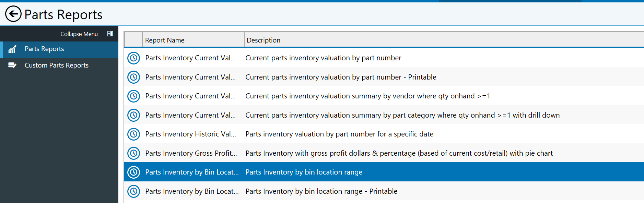The height and width of the screenshot is (203, 644).
Task: Click report name in the drill down category row
Action: click(190, 115)
